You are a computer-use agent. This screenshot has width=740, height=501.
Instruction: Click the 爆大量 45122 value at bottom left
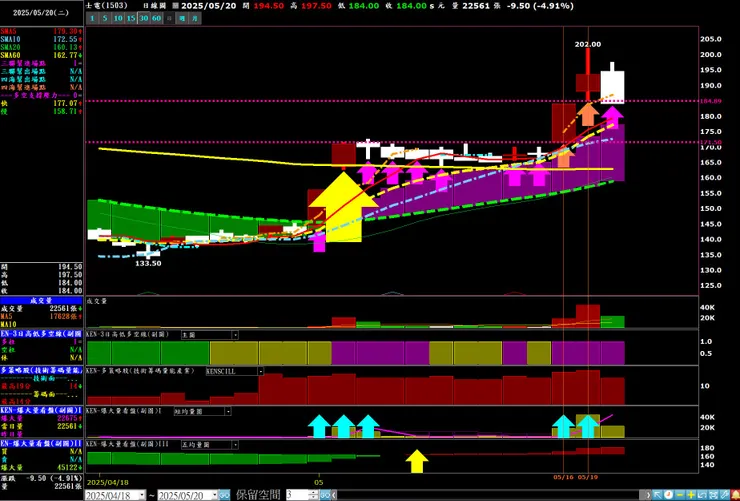[x=42, y=468]
